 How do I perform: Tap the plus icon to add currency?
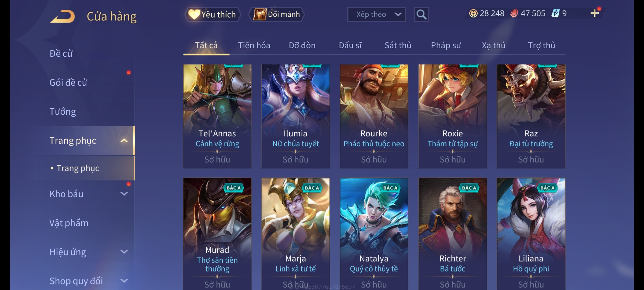(x=595, y=13)
